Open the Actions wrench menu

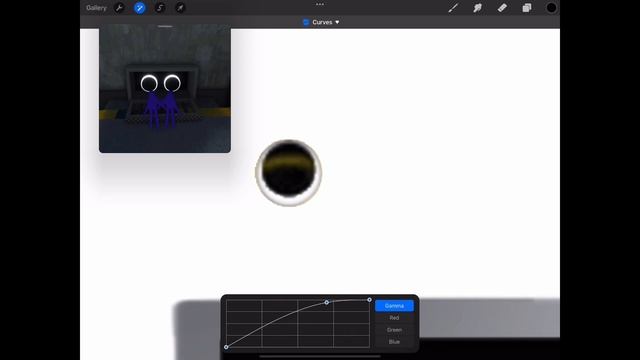click(119, 8)
